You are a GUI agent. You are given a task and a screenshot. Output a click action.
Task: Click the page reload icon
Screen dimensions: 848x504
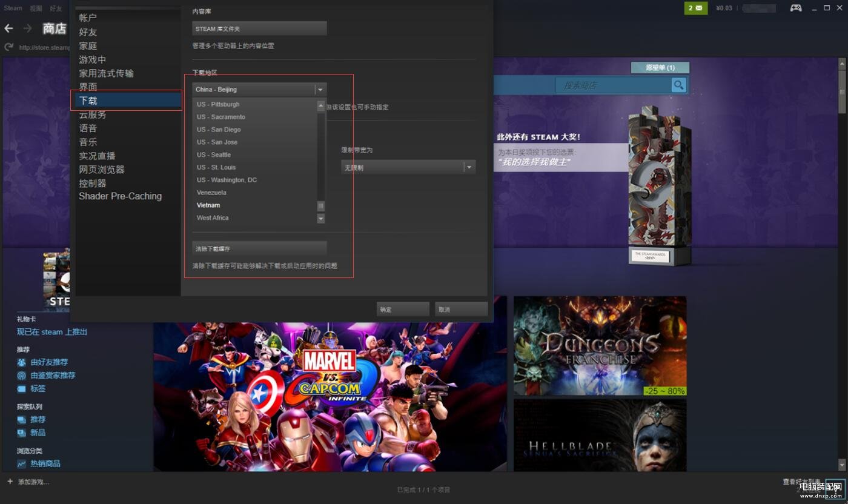(8, 47)
